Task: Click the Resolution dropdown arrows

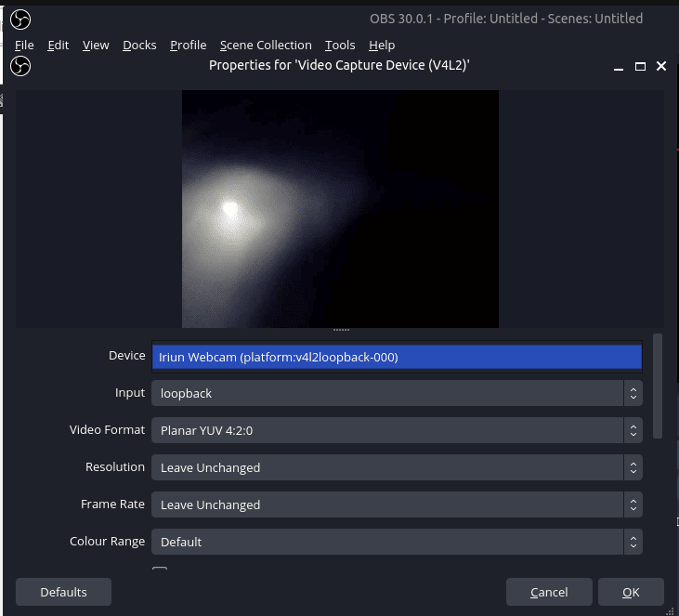Action: [633, 468]
